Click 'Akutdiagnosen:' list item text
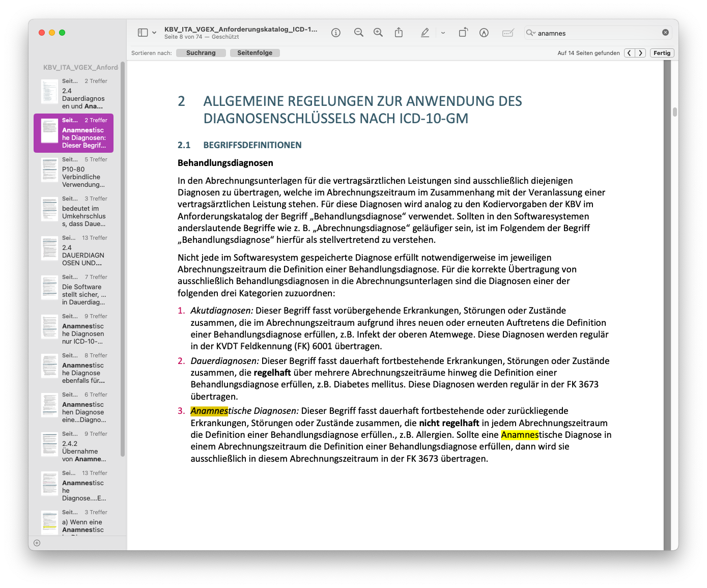The width and height of the screenshot is (707, 588). [222, 311]
